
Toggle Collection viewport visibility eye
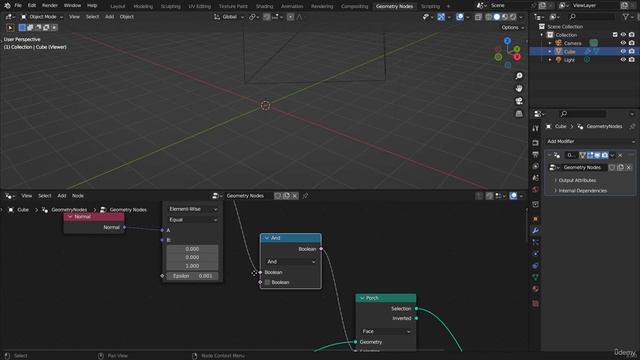point(623,35)
